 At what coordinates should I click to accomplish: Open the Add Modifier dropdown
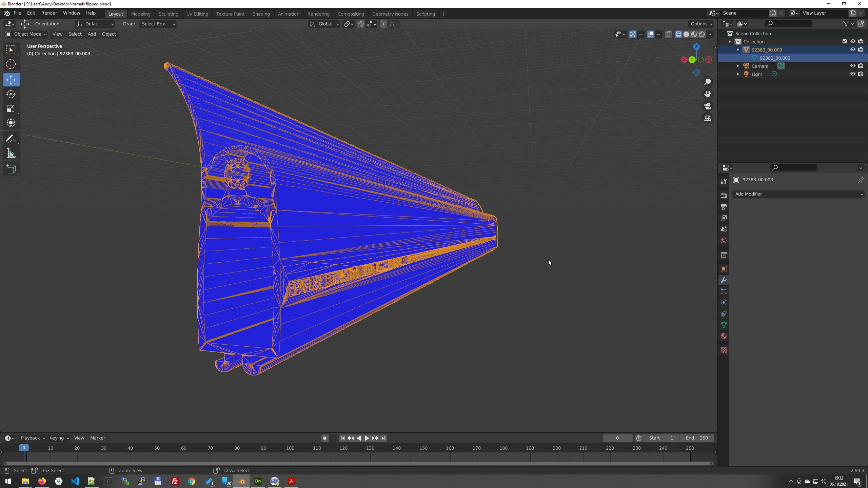click(x=798, y=194)
